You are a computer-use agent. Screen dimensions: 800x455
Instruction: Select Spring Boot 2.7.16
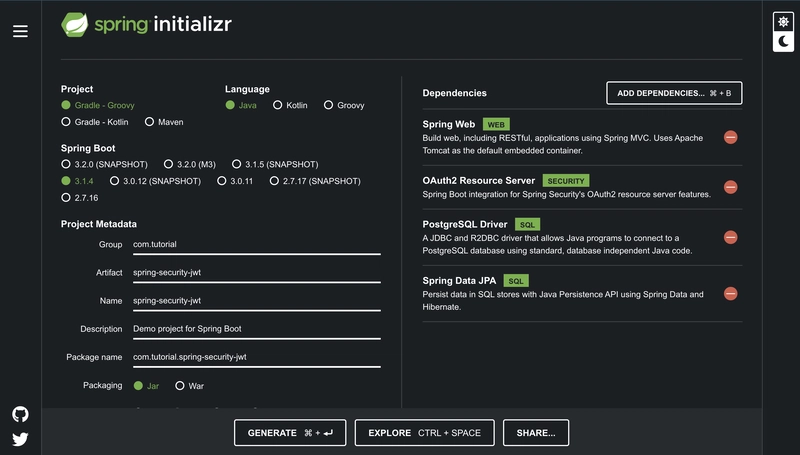79,198
